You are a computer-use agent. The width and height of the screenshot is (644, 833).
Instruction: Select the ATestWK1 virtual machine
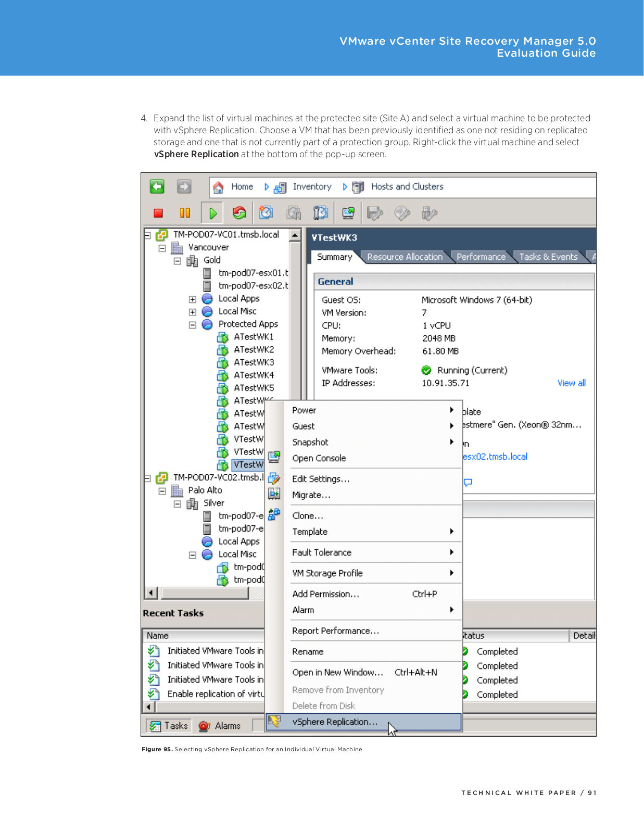click(x=254, y=337)
